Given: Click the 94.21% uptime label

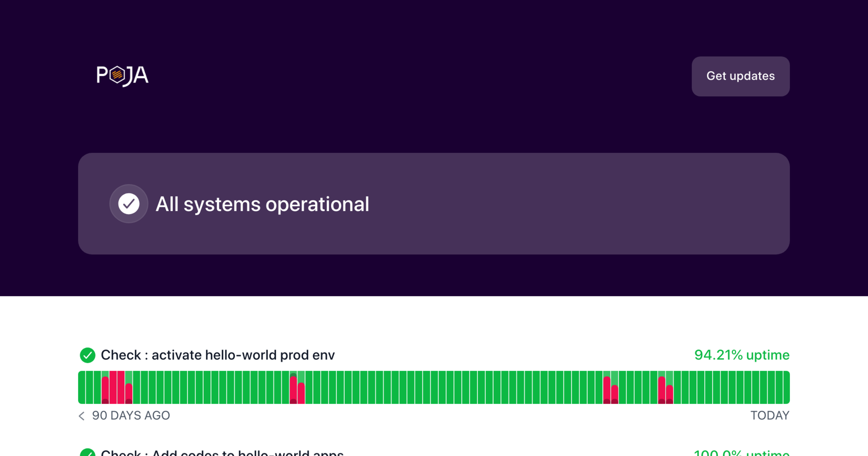Looking at the screenshot, I should [742, 355].
